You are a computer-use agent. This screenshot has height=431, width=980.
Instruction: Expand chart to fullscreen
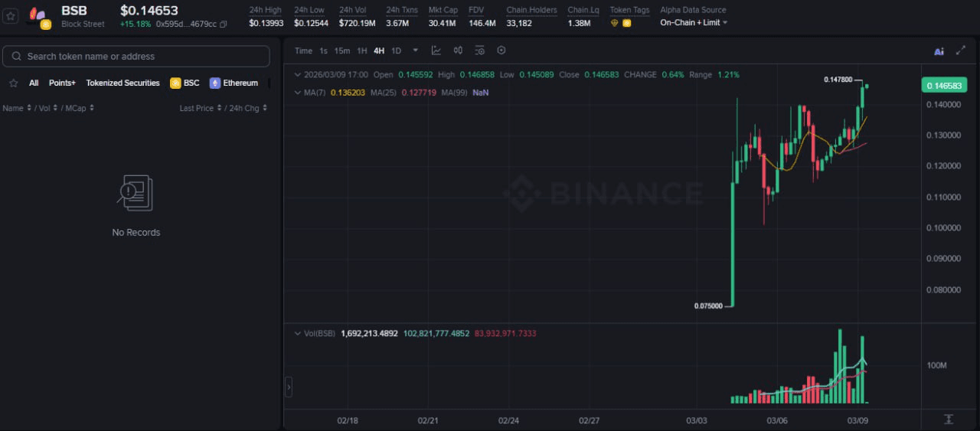961,51
